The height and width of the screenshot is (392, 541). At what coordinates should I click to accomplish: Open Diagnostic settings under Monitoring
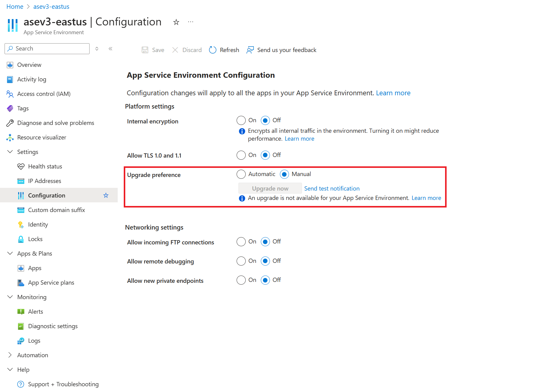[53, 326]
